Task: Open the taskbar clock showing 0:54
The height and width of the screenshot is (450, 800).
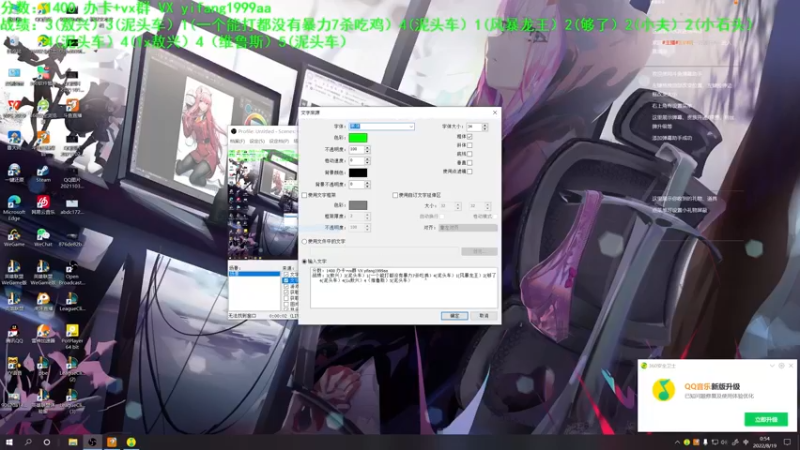Action: (x=765, y=442)
